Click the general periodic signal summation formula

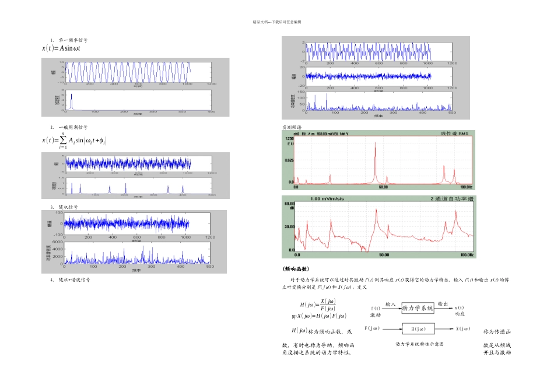74,141
